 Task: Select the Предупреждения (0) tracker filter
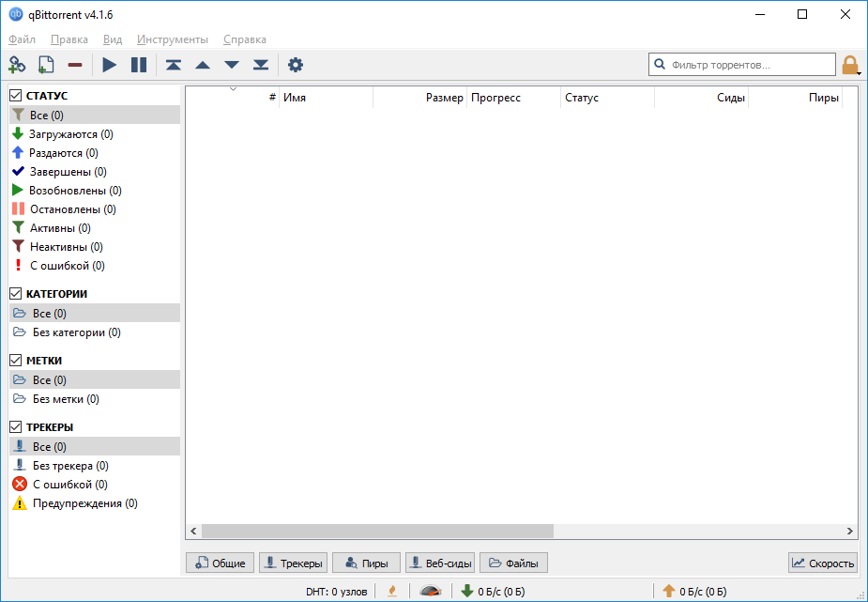(x=95, y=503)
